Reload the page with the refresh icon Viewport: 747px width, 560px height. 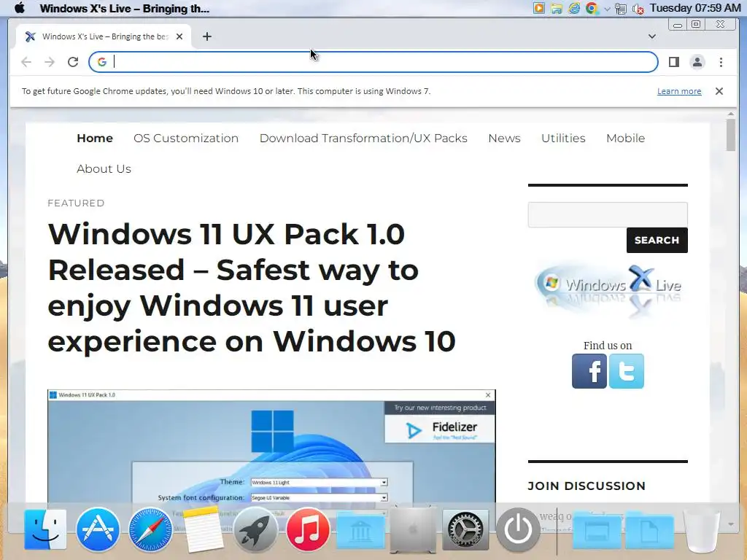(x=73, y=62)
